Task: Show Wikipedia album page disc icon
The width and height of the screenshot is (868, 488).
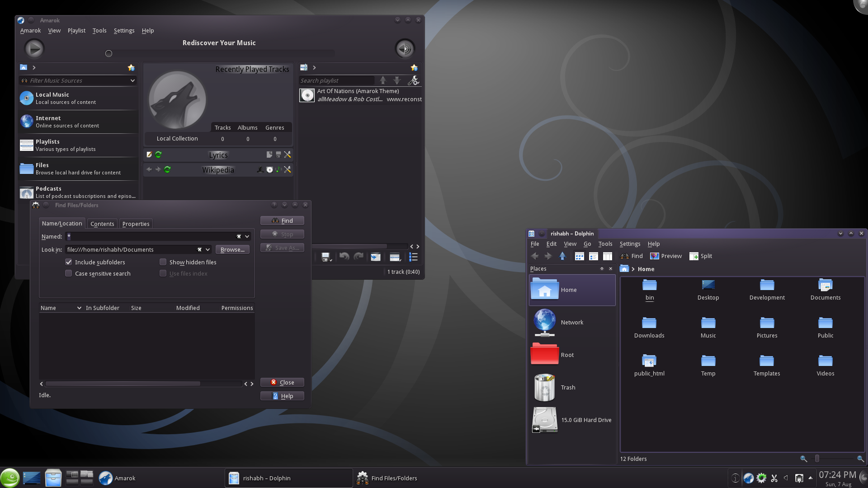Action: click(269, 170)
